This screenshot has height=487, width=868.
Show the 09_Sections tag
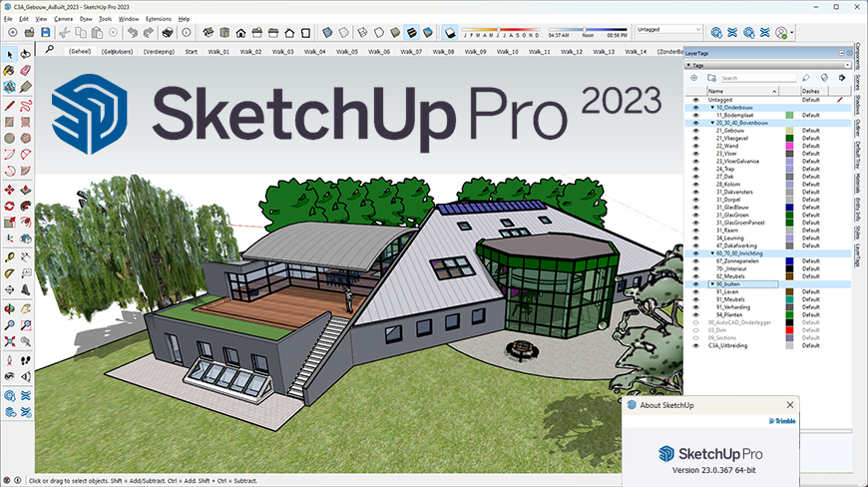696,337
